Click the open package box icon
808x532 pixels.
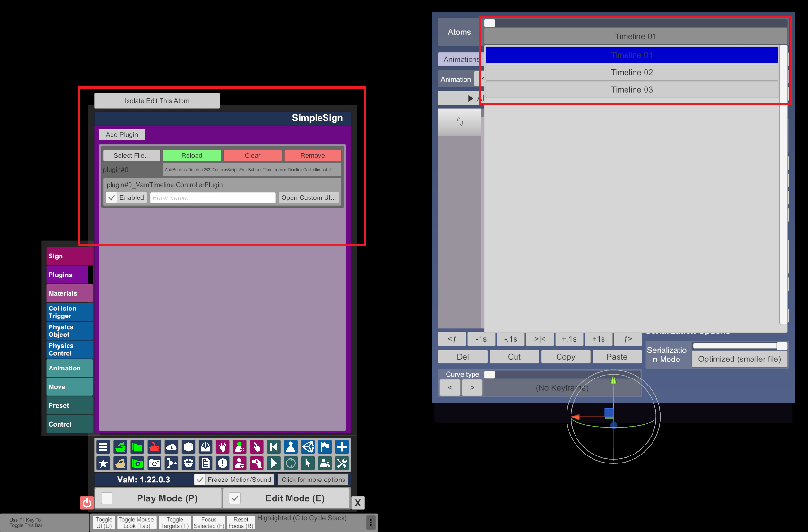(x=189, y=463)
